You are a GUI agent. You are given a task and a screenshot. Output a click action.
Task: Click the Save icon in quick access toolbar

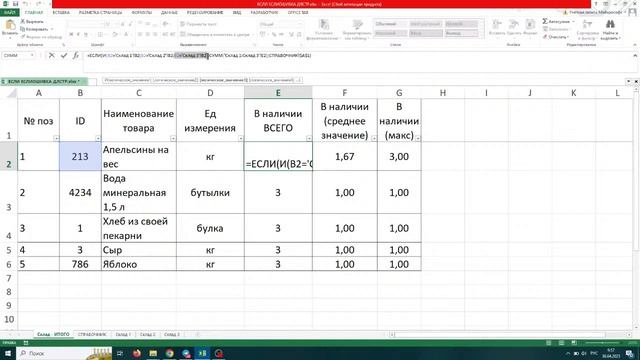pyautogui.click(x=16, y=4)
